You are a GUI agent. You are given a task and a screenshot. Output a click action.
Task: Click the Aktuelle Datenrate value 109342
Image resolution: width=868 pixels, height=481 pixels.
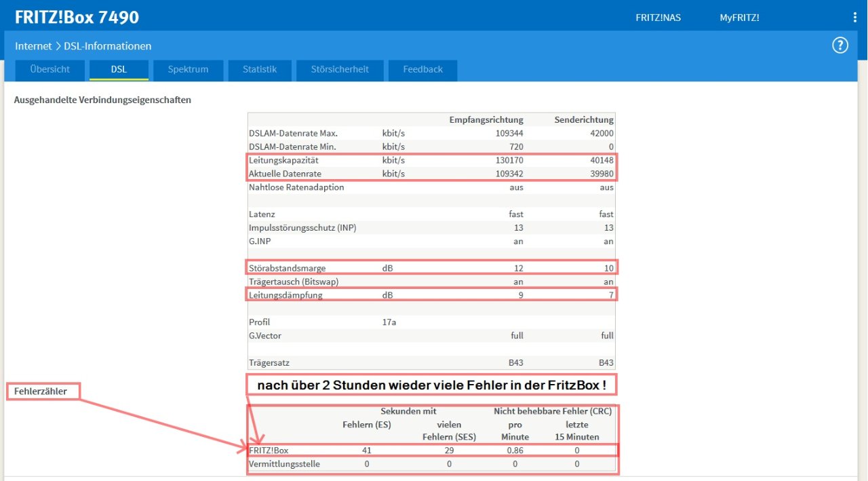(509, 174)
